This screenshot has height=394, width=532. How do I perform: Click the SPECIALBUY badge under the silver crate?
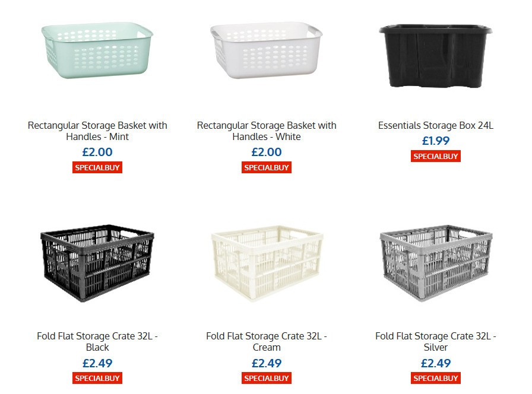point(436,377)
